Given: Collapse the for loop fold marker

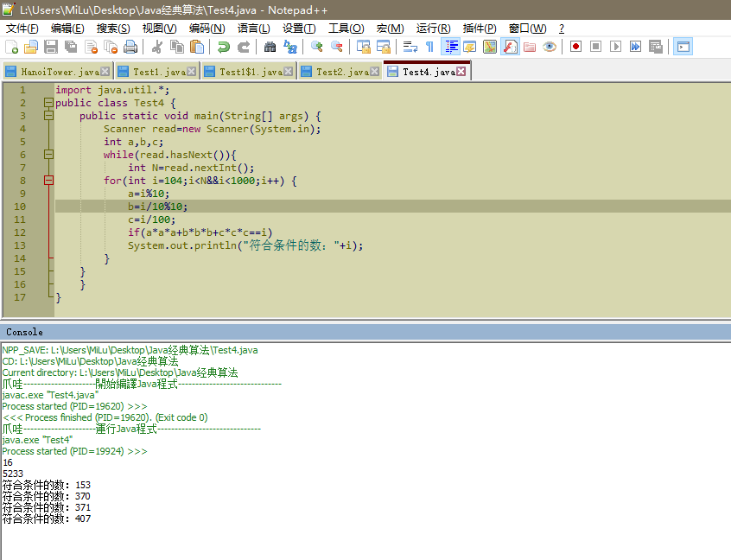Looking at the screenshot, I should [x=48, y=181].
